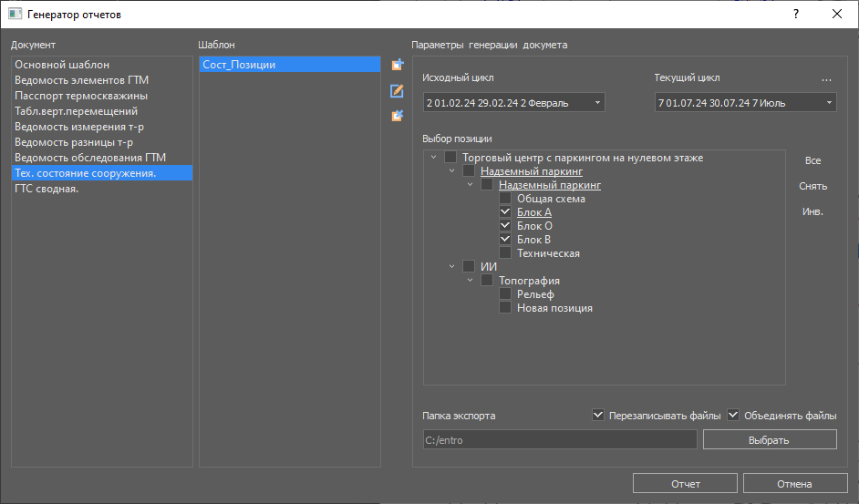Click the help question mark in title bar
This screenshot has height=504, width=859.
click(x=795, y=15)
